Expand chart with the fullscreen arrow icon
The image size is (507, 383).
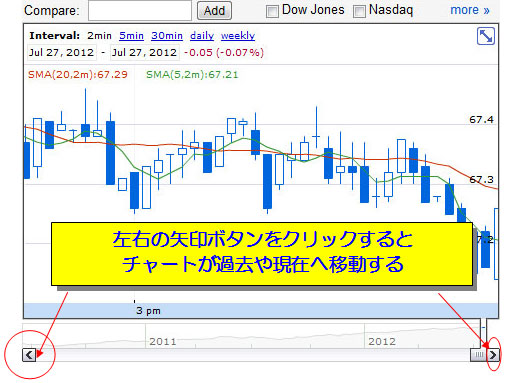point(486,36)
